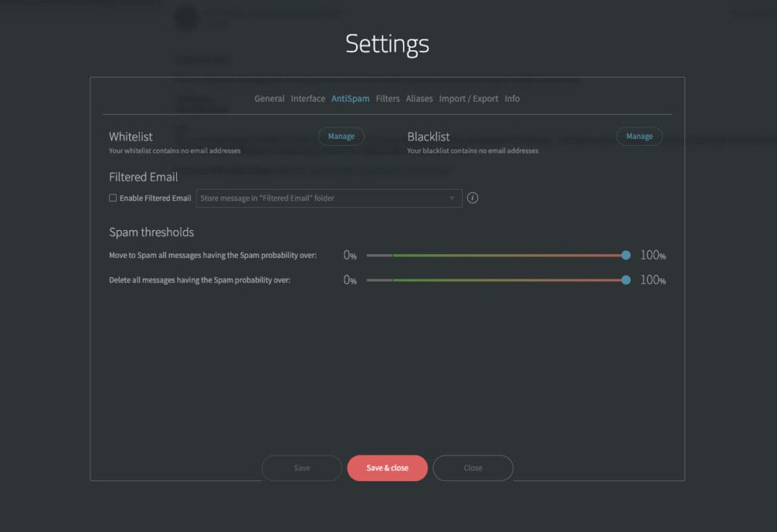777x532 pixels.
Task: Manage the Blacklist email addresses
Action: [639, 136]
